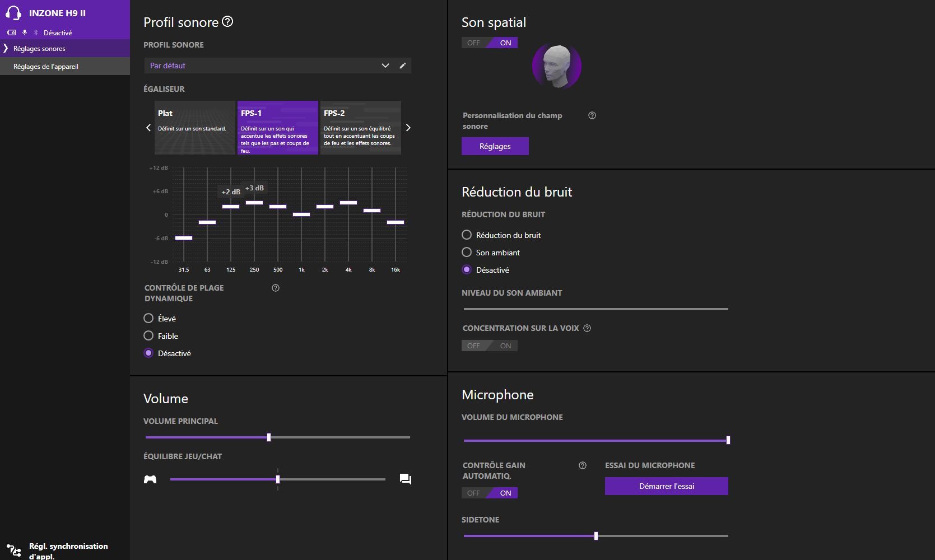Click the dynamic range control help icon
935x560 pixels.
coord(276,288)
